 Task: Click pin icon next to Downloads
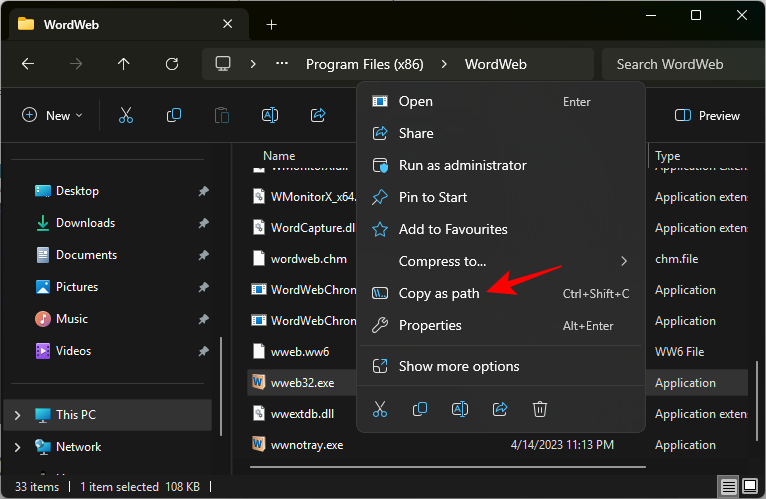[x=204, y=223]
